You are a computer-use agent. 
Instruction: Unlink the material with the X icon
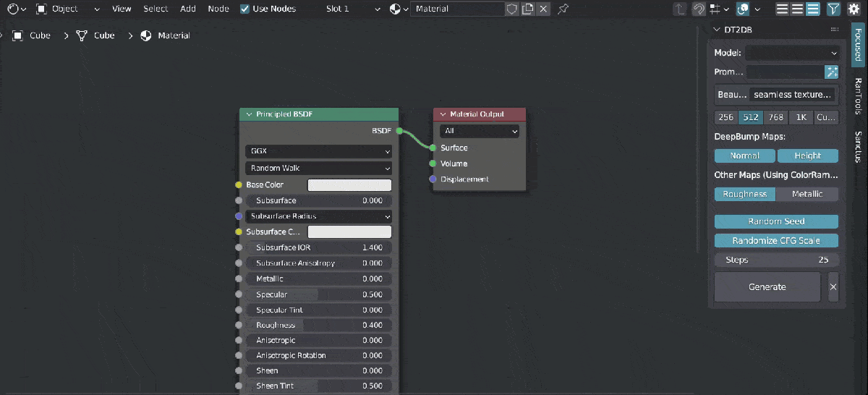tap(543, 9)
